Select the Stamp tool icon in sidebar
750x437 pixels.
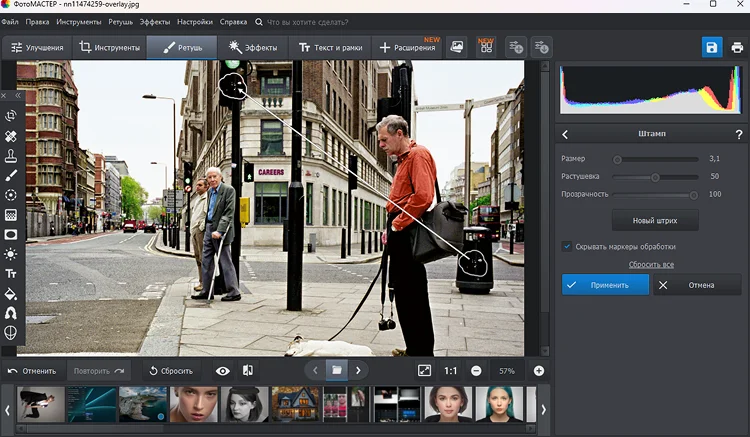tap(11, 156)
